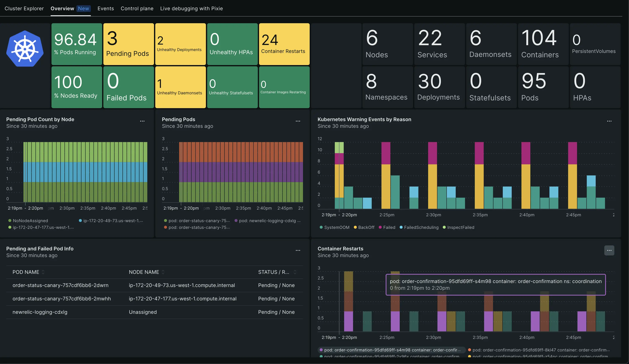629x364 pixels.
Task: Switch to the Events tab
Action: 106,8
